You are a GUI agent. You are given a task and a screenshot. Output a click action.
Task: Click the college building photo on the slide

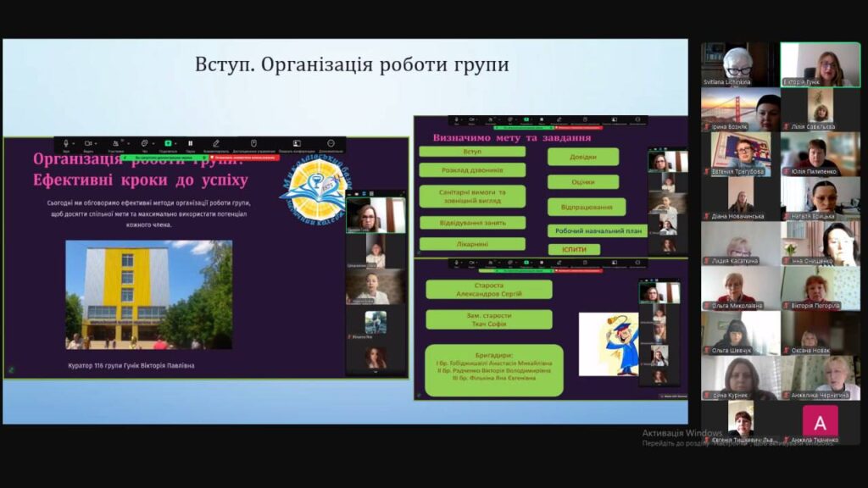pos(149,295)
